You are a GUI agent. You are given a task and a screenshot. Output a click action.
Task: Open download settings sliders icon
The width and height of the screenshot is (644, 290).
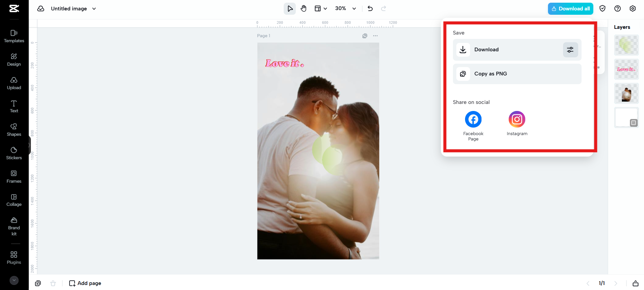(570, 50)
